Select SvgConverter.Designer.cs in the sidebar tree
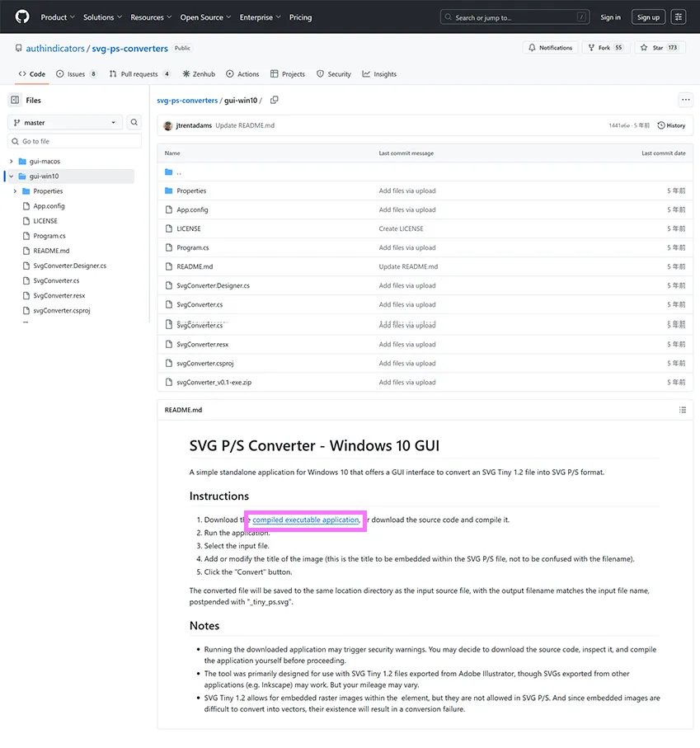Image resolution: width=700 pixels, height=748 pixels. pos(69,266)
